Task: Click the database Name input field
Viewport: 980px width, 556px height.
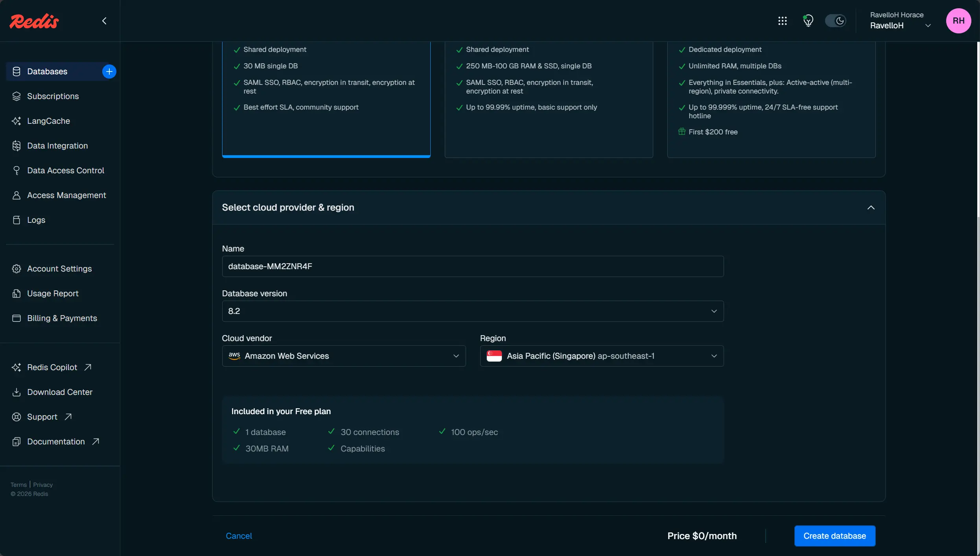Action: coord(473,266)
